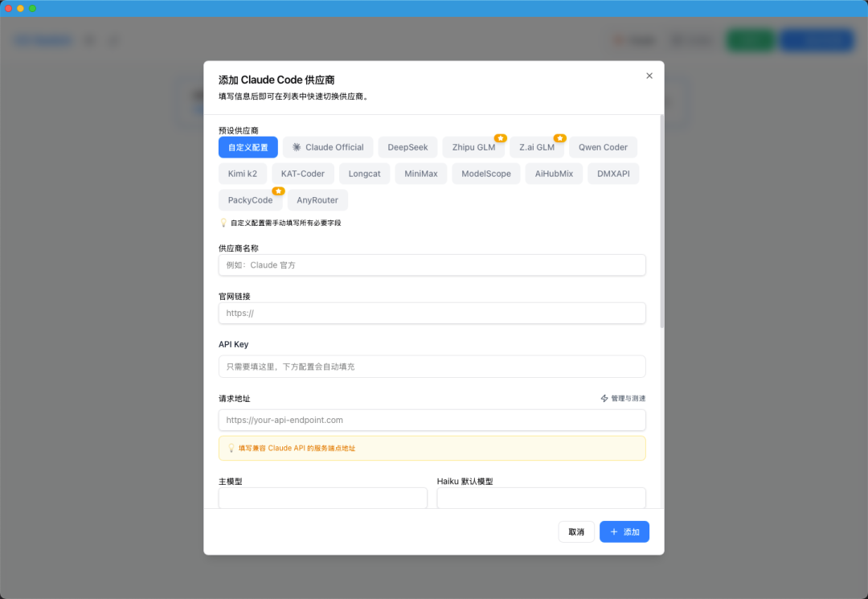Click the API Key input field
The width and height of the screenshot is (868, 599).
coord(432,366)
